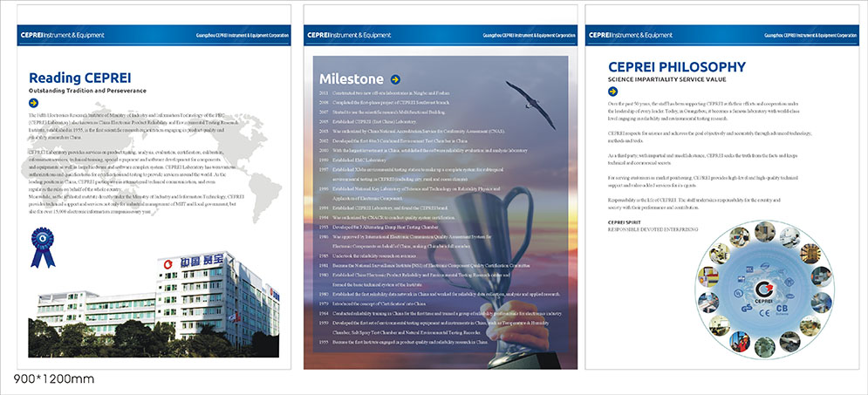
Task: Click the Outstanding Tradition and Perseverance subtitle
Action: click(87, 90)
